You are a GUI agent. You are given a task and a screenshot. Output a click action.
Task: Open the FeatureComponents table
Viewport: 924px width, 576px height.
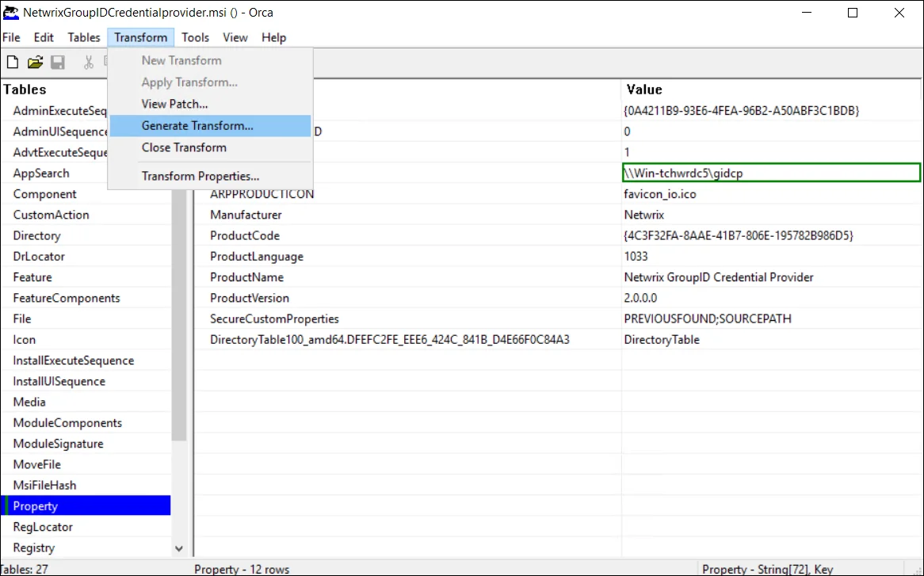tap(67, 298)
